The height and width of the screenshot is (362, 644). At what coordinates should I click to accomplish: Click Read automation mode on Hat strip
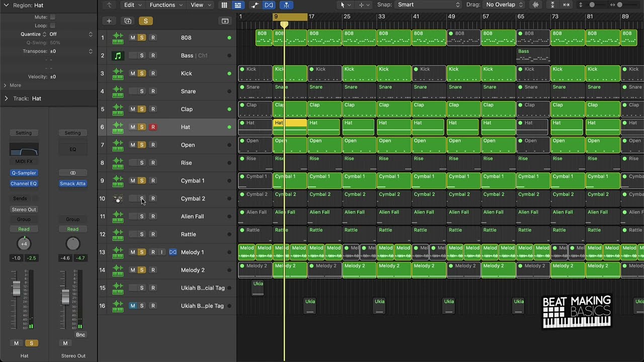24,229
